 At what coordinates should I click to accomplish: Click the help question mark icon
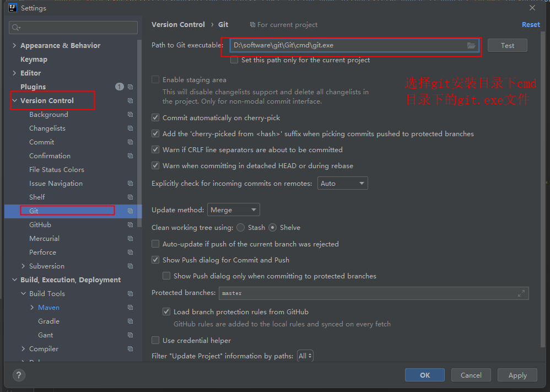click(19, 375)
